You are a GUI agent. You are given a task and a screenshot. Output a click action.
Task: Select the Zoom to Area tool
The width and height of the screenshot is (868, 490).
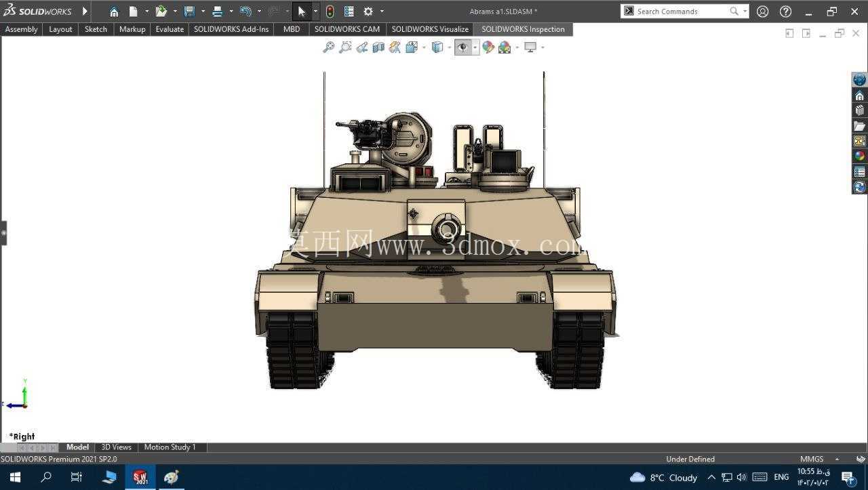pos(345,47)
